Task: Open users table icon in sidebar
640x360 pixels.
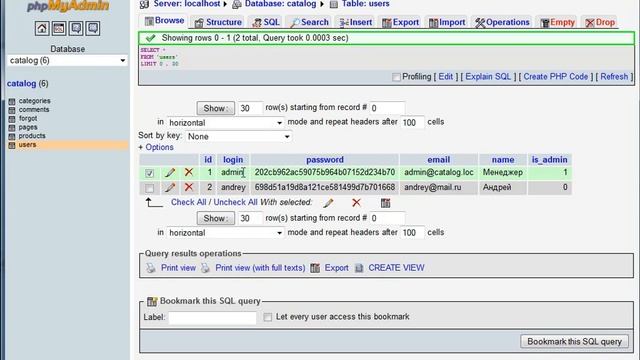Action: click(12, 145)
